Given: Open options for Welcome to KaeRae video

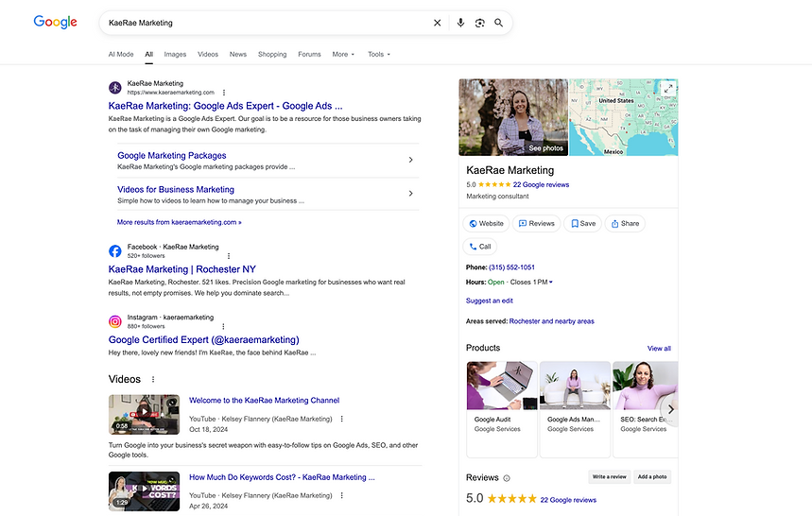Looking at the screenshot, I should pos(341,419).
